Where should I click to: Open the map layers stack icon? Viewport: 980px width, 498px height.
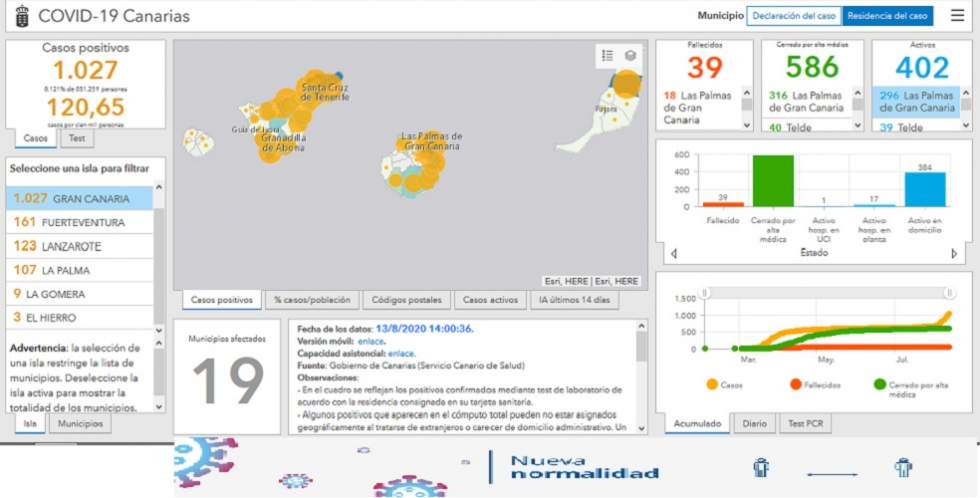tap(630, 56)
